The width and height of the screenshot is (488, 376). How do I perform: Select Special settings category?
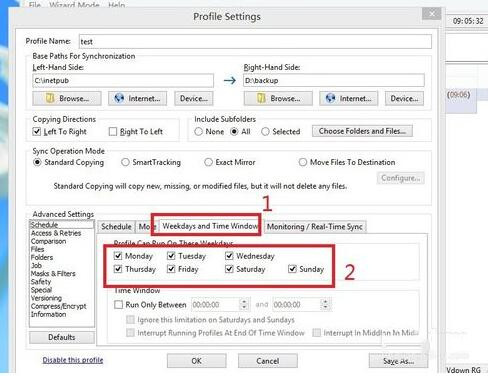(x=41, y=290)
